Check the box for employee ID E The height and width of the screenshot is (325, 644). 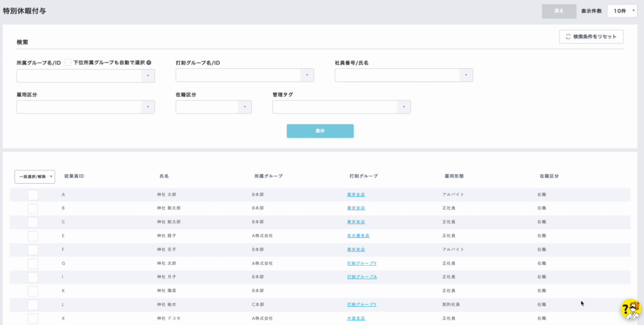click(33, 236)
